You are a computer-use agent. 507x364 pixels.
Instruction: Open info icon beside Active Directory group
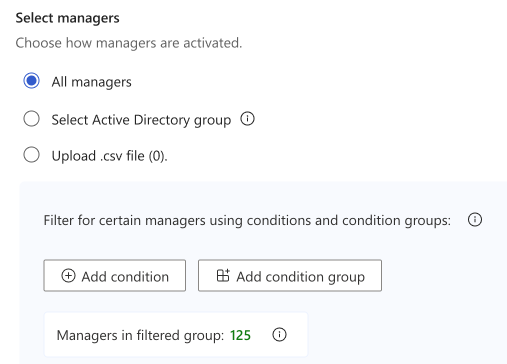pos(247,119)
